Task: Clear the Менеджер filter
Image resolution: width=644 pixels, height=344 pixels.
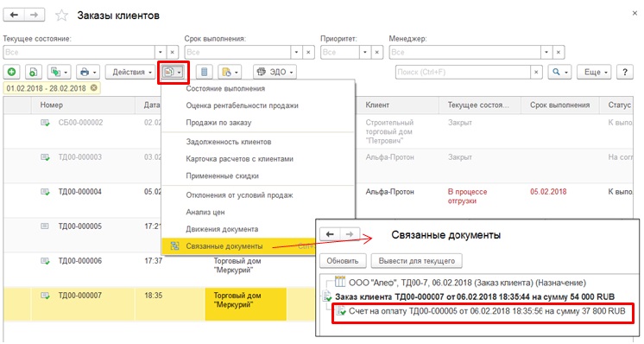Action: (x=559, y=52)
